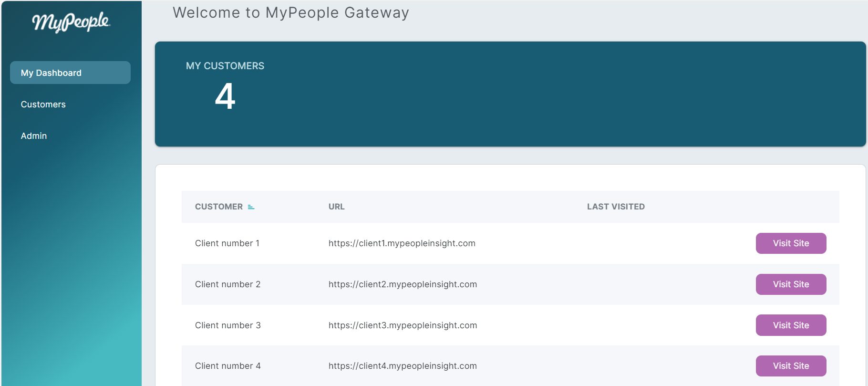Screen dimensions: 868x386
Task: Click the Welcome to MyPeople Gateway heading
Action: 291,13
